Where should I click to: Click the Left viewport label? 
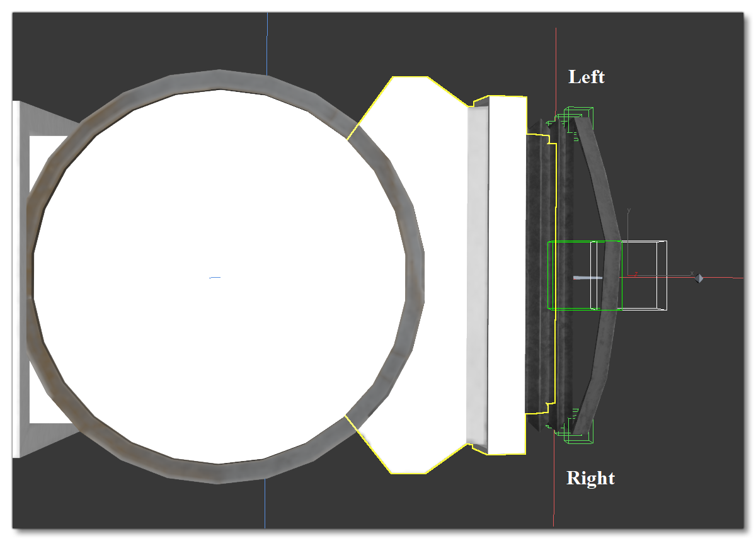tap(587, 77)
